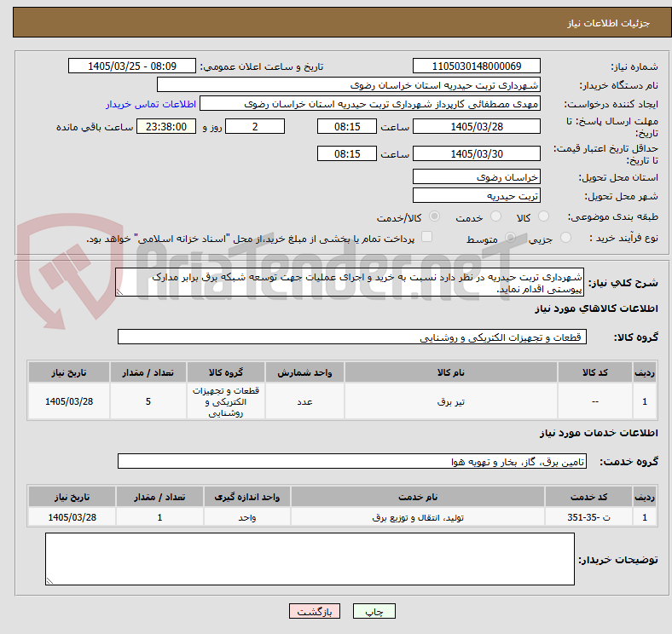Click the price validity date 1405/03/30 field

pos(476,153)
